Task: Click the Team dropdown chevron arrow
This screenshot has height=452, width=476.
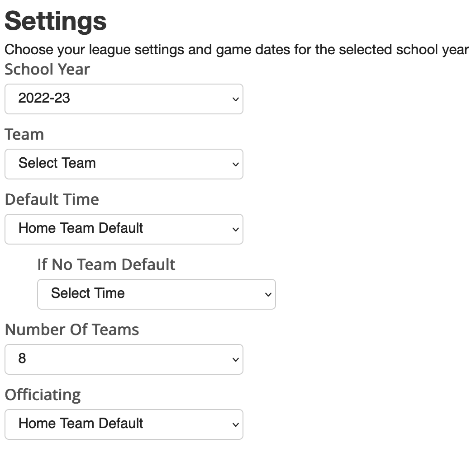Action: coord(235,164)
